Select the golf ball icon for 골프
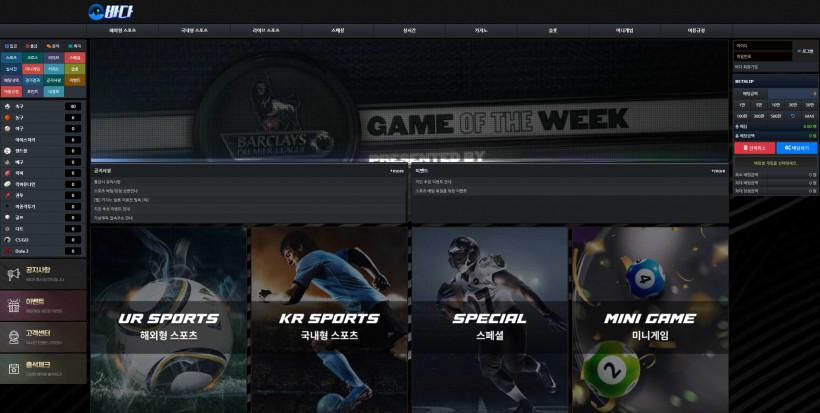This screenshot has width=820, height=413. pos(7,217)
